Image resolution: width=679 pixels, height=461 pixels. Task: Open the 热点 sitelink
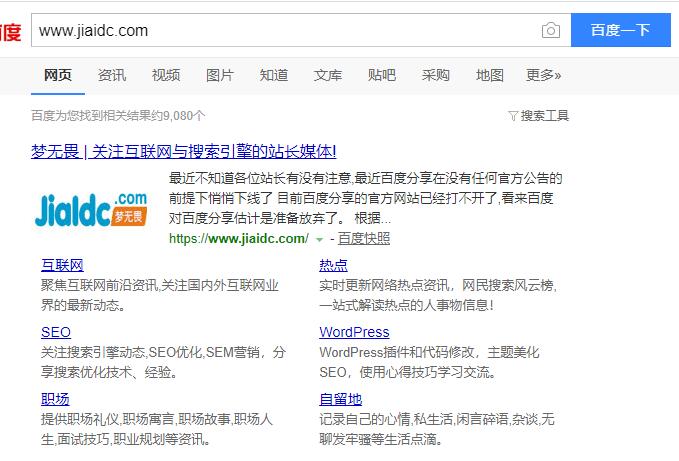pyautogui.click(x=333, y=265)
